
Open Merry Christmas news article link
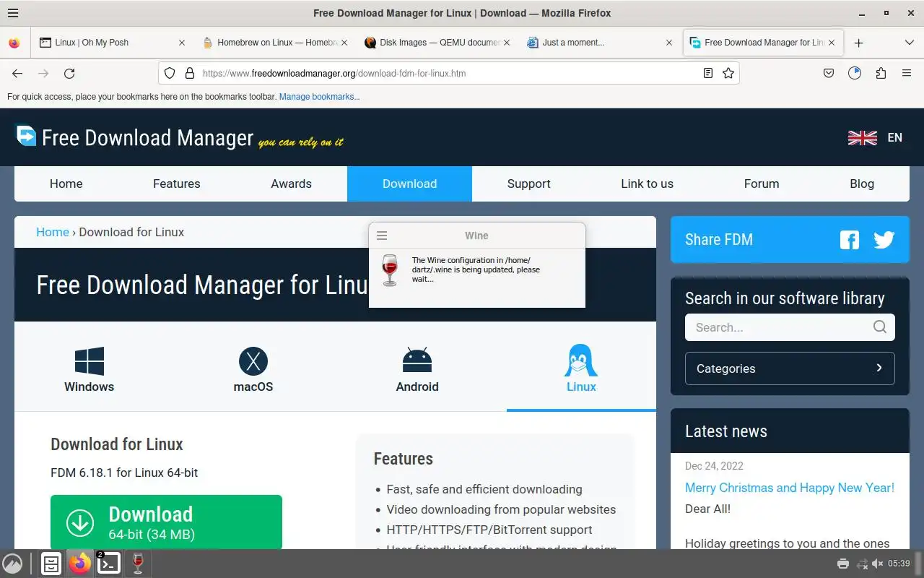(x=790, y=488)
